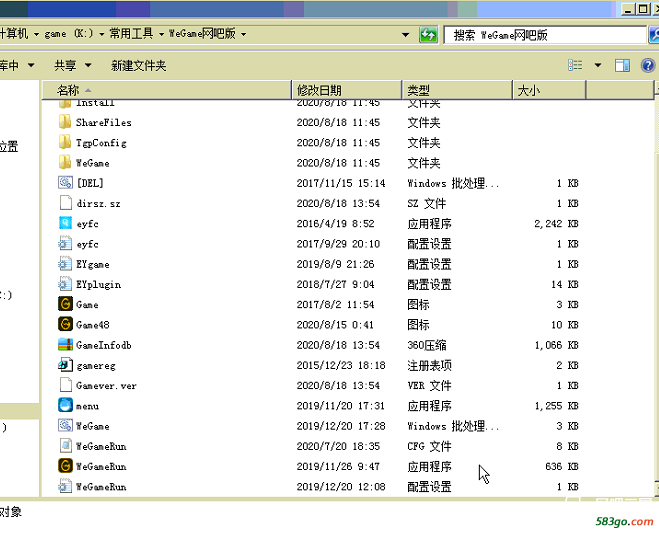659x537 pixels.
Task: Select the ShareFiles folder
Action: pos(103,123)
